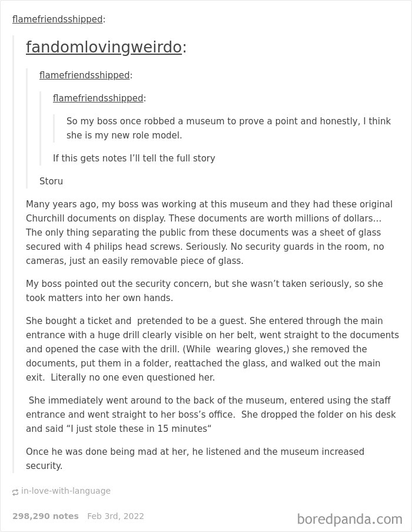412x532 pixels.
Task: Open the in-love-with-language reblog source link
Action: 66,491
